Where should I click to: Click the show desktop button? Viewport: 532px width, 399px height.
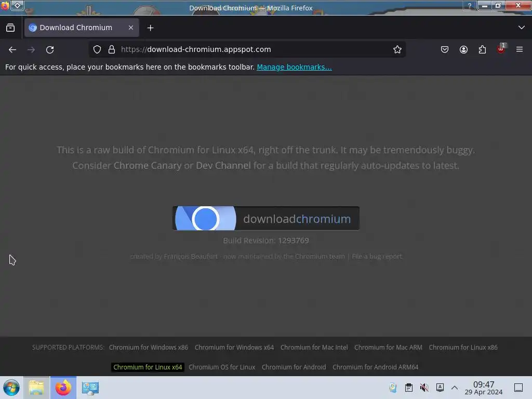point(518,388)
